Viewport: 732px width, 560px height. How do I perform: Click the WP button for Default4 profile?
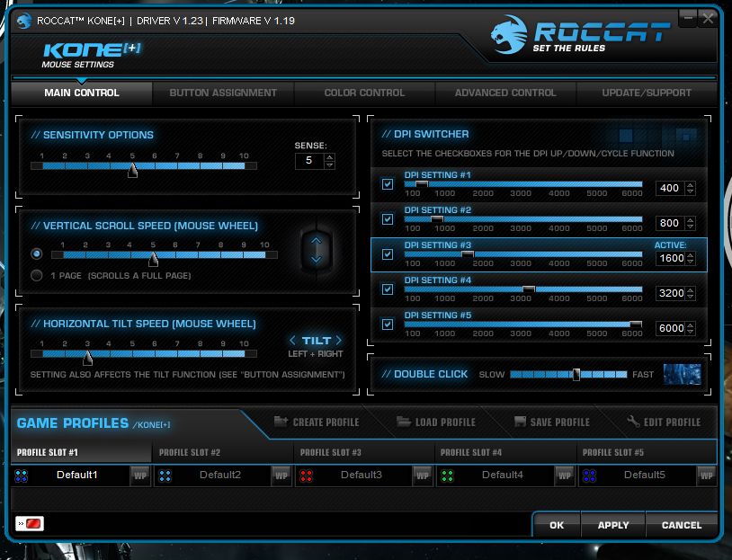pyautogui.click(x=565, y=476)
